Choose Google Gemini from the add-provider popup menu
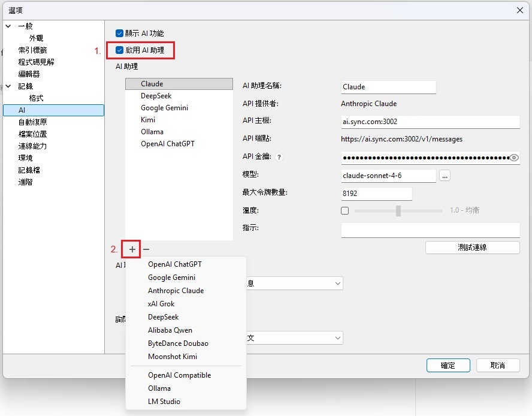The height and width of the screenshot is (416, 532). pyautogui.click(x=172, y=278)
